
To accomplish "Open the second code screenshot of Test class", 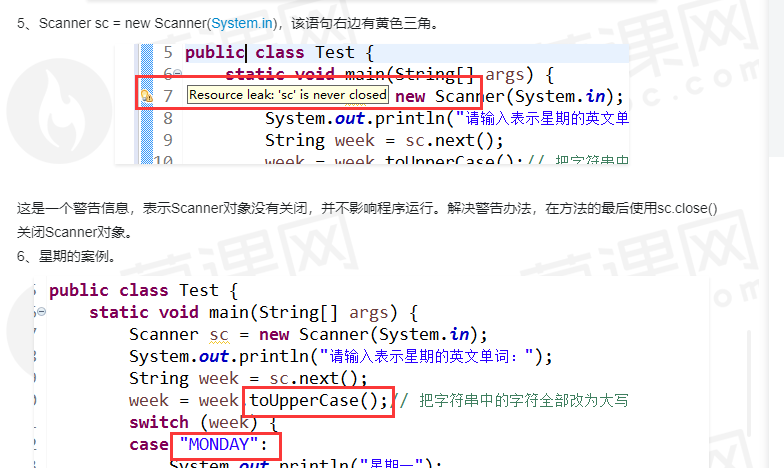I will tap(371, 372).
